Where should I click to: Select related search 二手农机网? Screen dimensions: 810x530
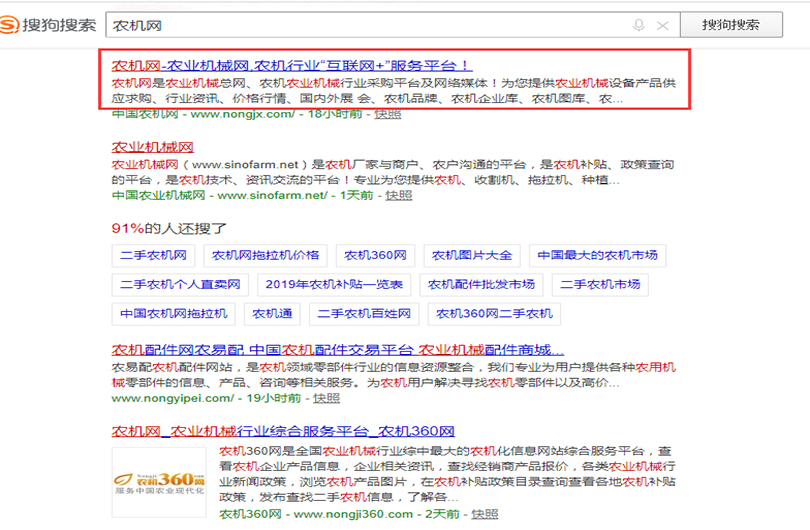[x=153, y=256]
